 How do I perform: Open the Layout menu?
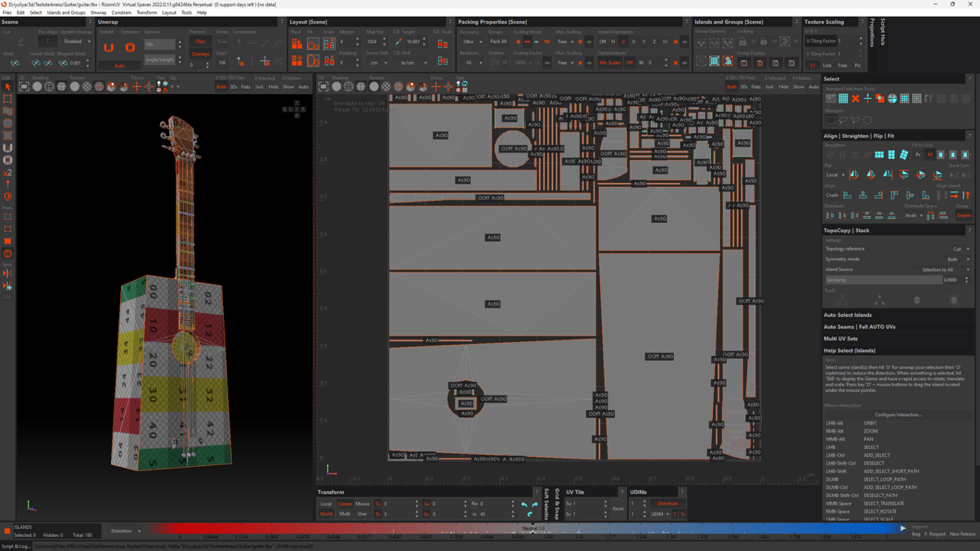169,13
